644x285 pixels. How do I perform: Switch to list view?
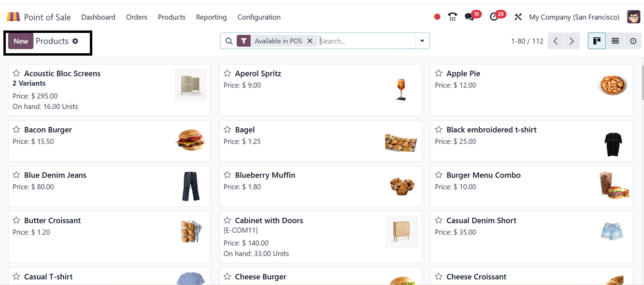coord(615,41)
